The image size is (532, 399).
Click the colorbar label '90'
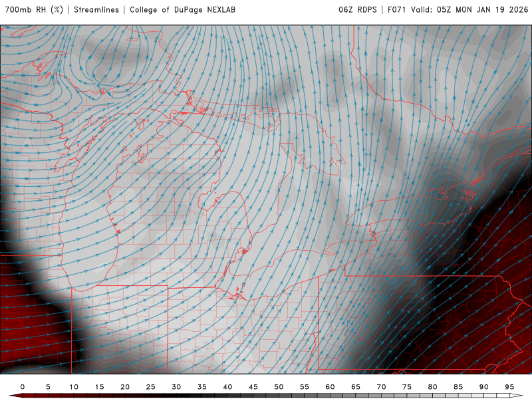(484, 387)
